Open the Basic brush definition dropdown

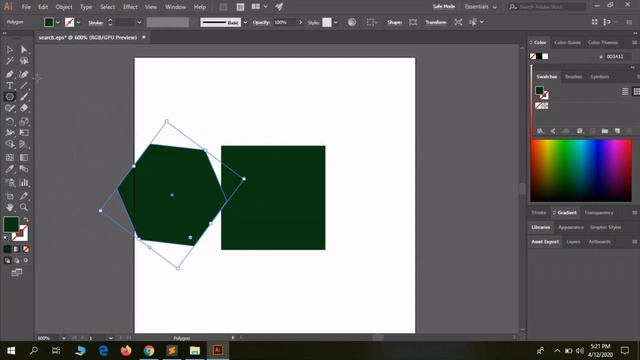245,22
